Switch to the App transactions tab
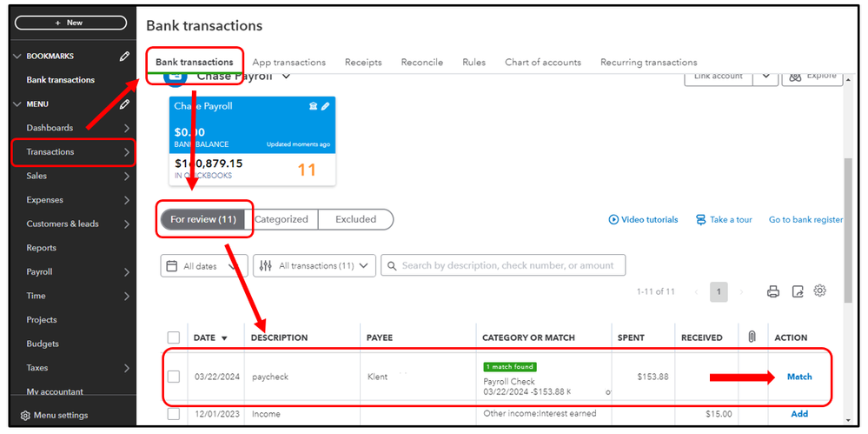Image resolution: width=868 pixels, height=434 pixels. [289, 62]
